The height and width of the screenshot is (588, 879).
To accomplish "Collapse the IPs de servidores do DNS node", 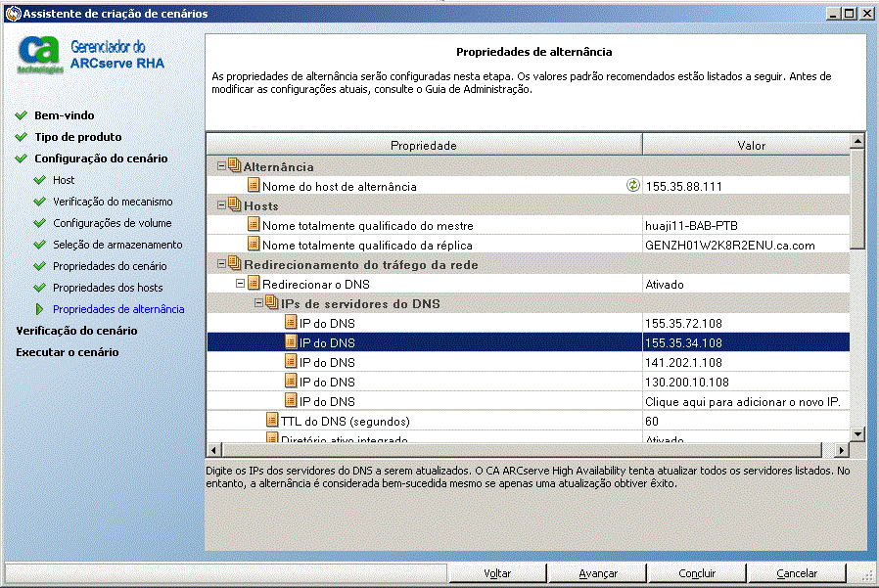I will click(x=258, y=303).
